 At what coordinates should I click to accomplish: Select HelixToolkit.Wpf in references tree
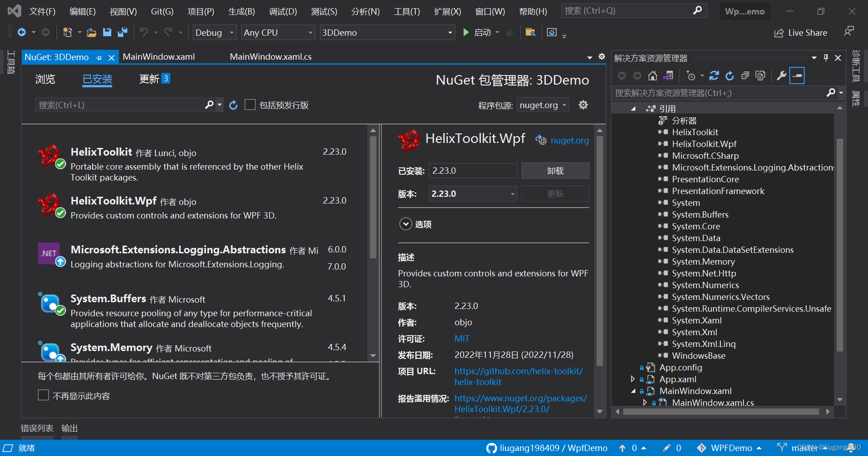point(704,144)
